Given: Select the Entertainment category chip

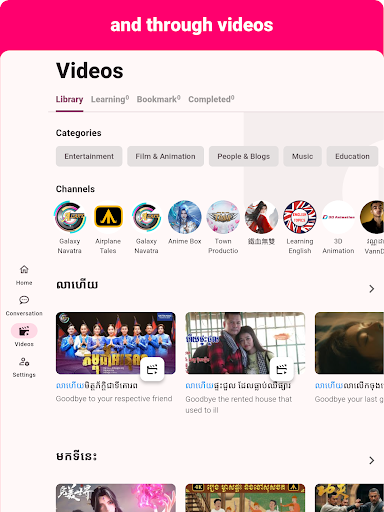Looking at the screenshot, I should (x=89, y=156).
